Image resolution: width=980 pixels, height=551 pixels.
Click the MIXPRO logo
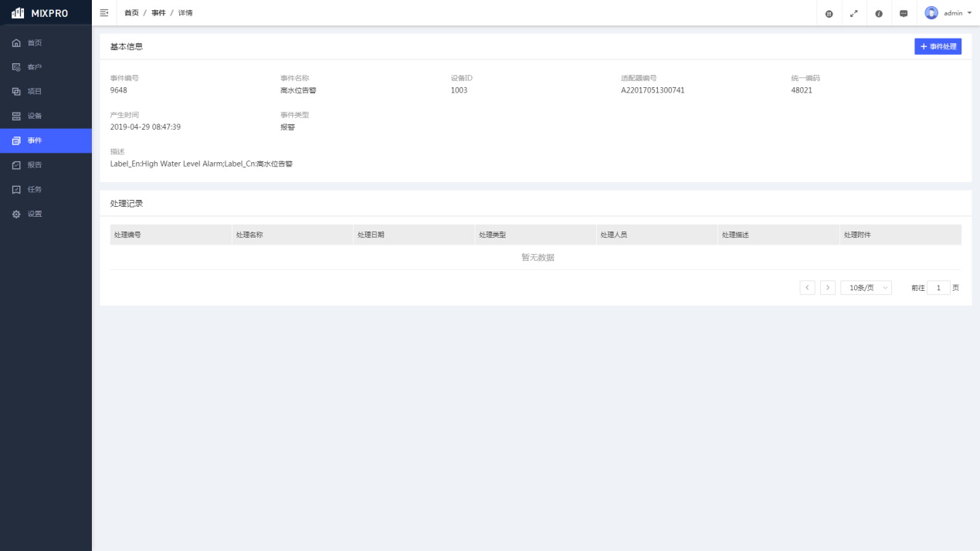(x=40, y=13)
